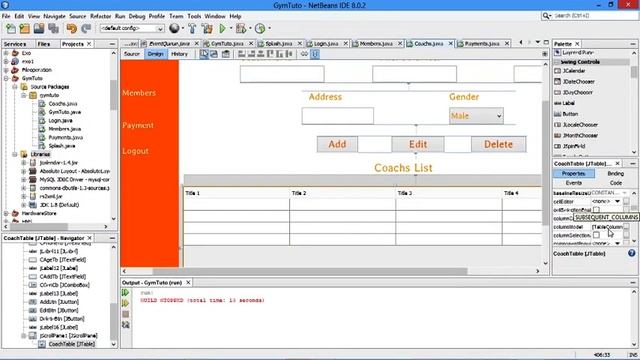640x360 pixels.
Task: Toggle the cellSelectionEnabled property checkbox
Action: [x=596, y=210]
